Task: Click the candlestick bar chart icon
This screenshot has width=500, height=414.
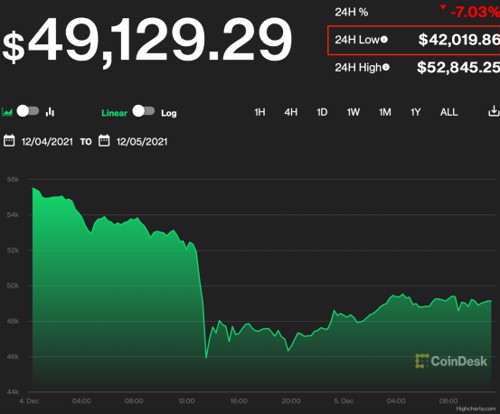Action: click(x=50, y=112)
